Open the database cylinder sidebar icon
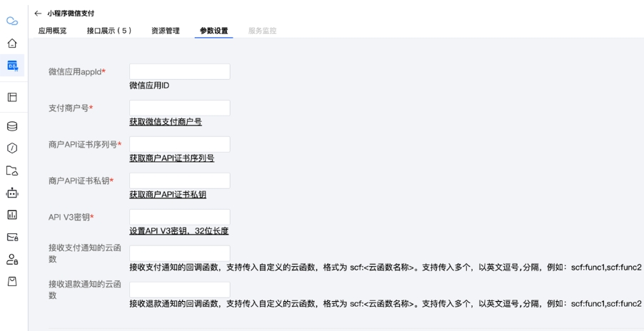Image resolution: width=644 pixels, height=331 pixels. point(12,126)
